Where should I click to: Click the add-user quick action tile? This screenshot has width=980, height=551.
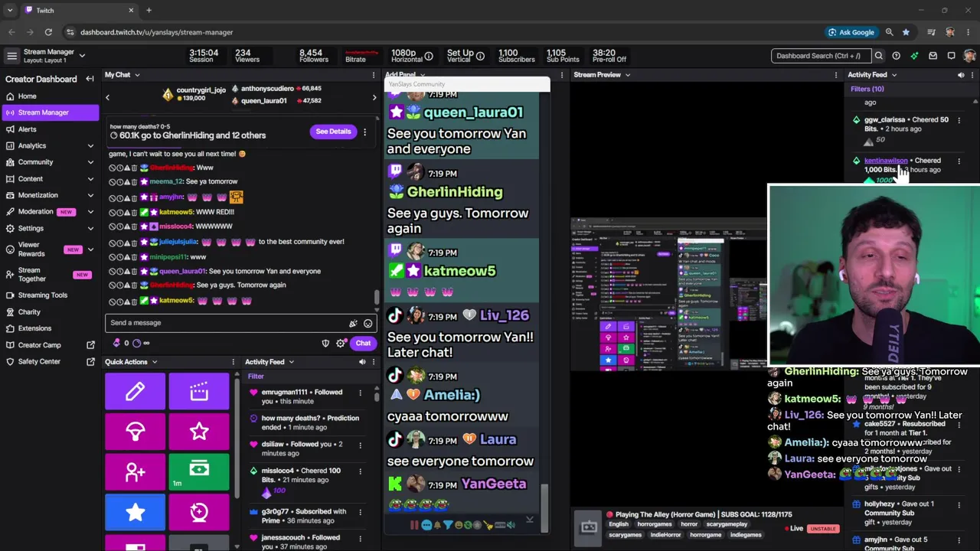click(x=135, y=471)
